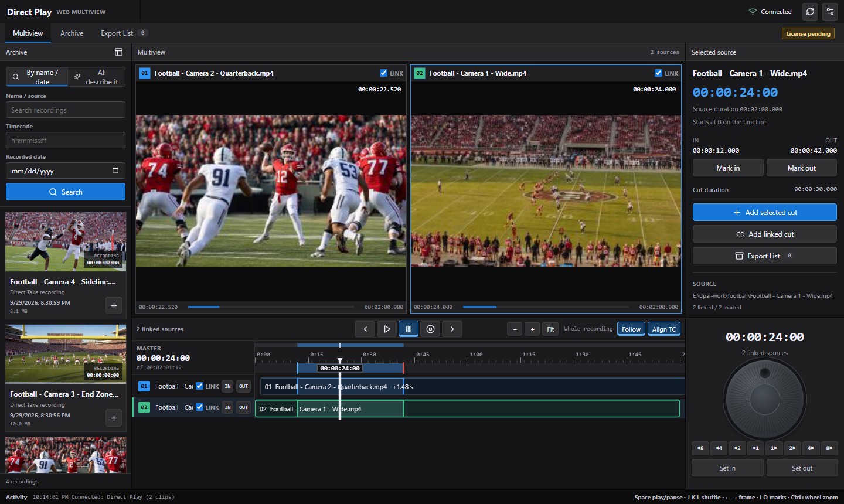This screenshot has height=504, width=844.
Task: Toggle the Align TC button
Action: pyautogui.click(x=664, y=329)
